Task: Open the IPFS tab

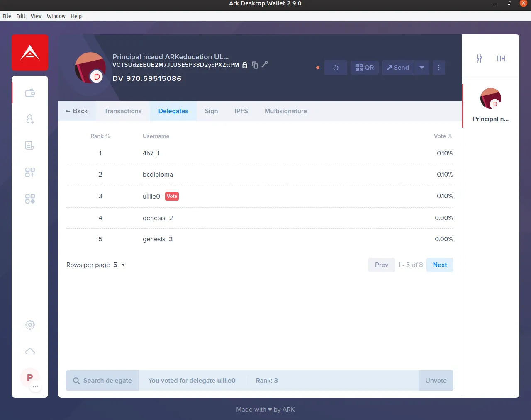Action: [241, 111]
